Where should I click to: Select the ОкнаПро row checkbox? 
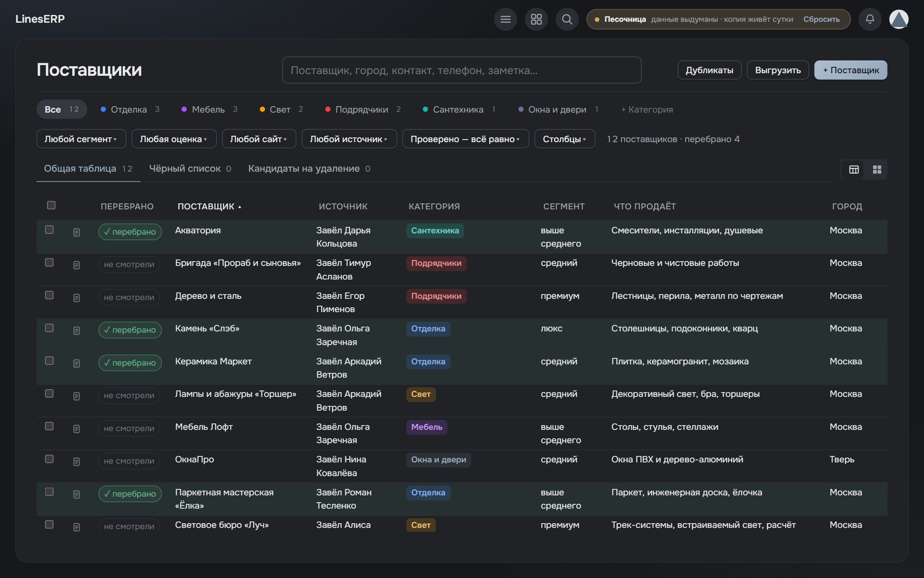tap(50, 459)
